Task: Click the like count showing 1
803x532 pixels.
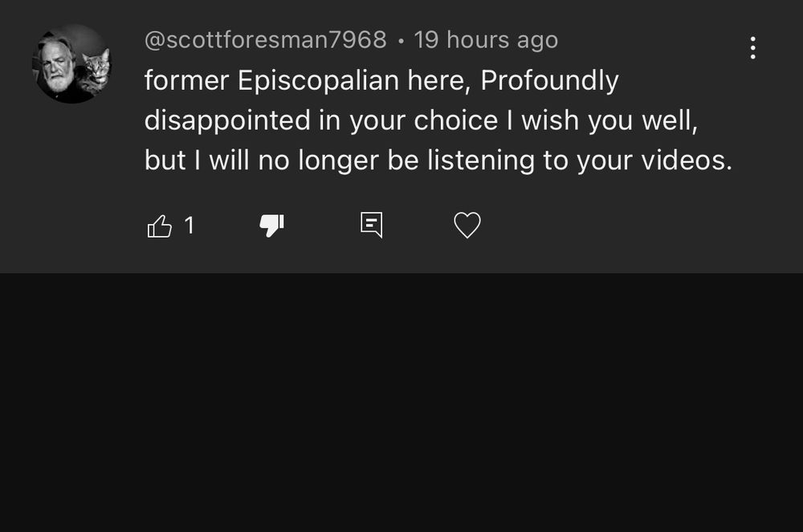Action: pos(190,226)
